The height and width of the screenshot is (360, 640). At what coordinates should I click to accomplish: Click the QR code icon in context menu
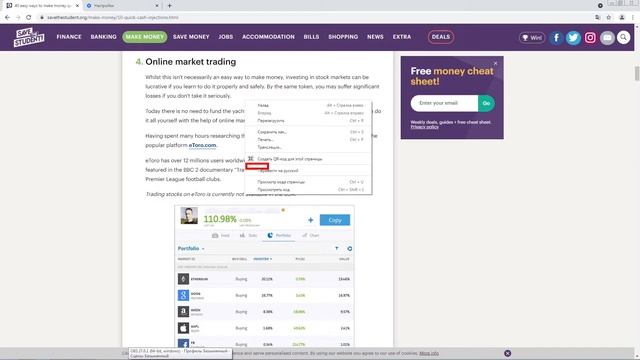click(x=251, y=158)
